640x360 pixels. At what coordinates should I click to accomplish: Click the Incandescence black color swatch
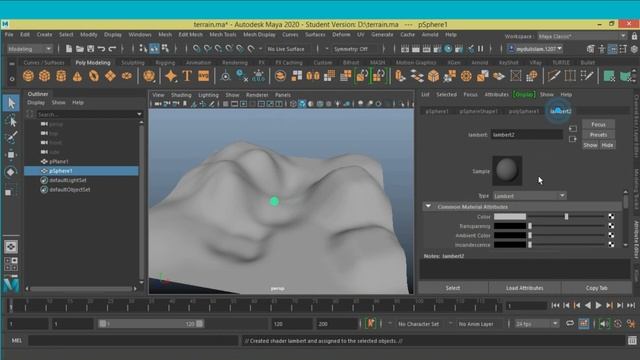510,244
